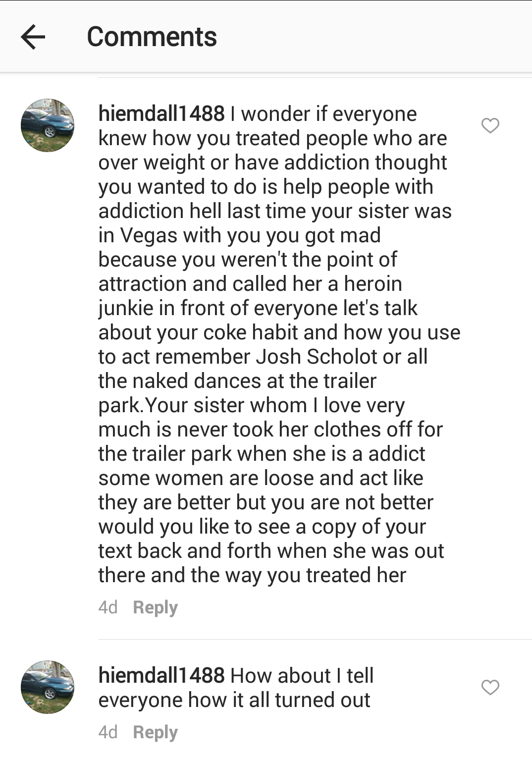Viewport: 532px width, 760px height.
Task: Click the line 'text back and forth when she was out'
Action: (x=271, y=551)
